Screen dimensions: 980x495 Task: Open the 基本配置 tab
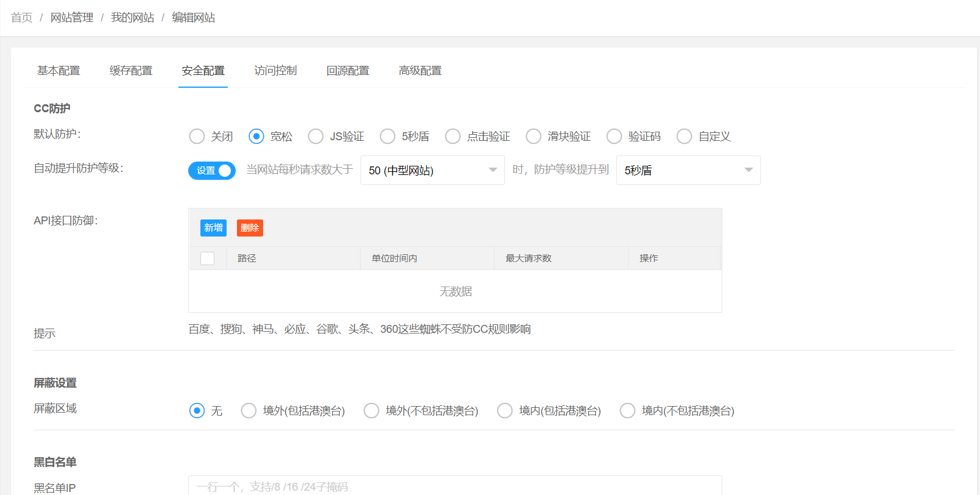pos(58,71)
